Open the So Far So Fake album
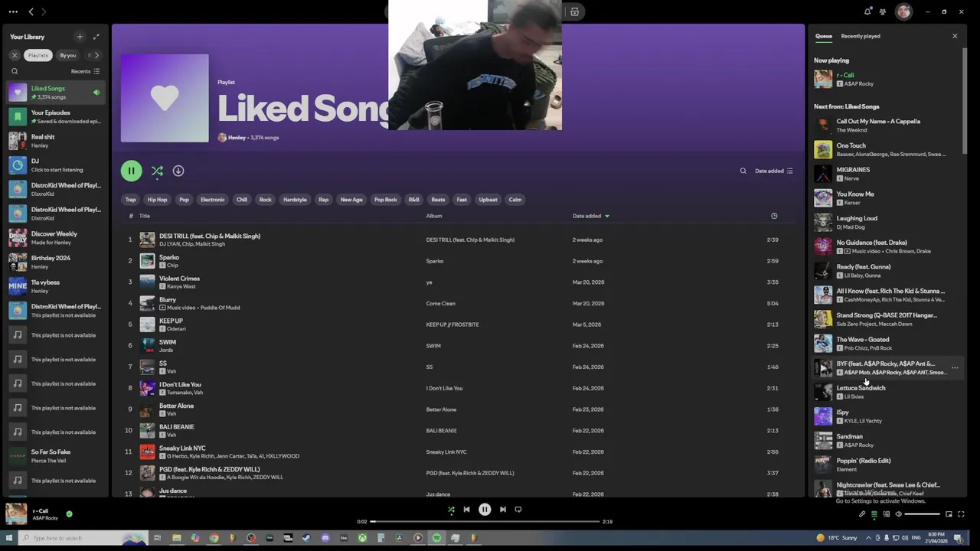Screen dimensions: 980x551 coord(57,456)
